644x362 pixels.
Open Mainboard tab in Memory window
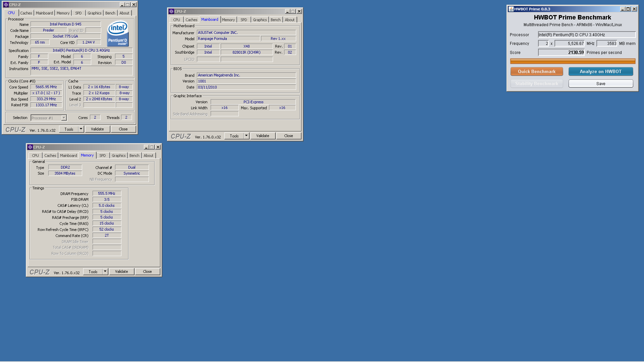point(68,156)
